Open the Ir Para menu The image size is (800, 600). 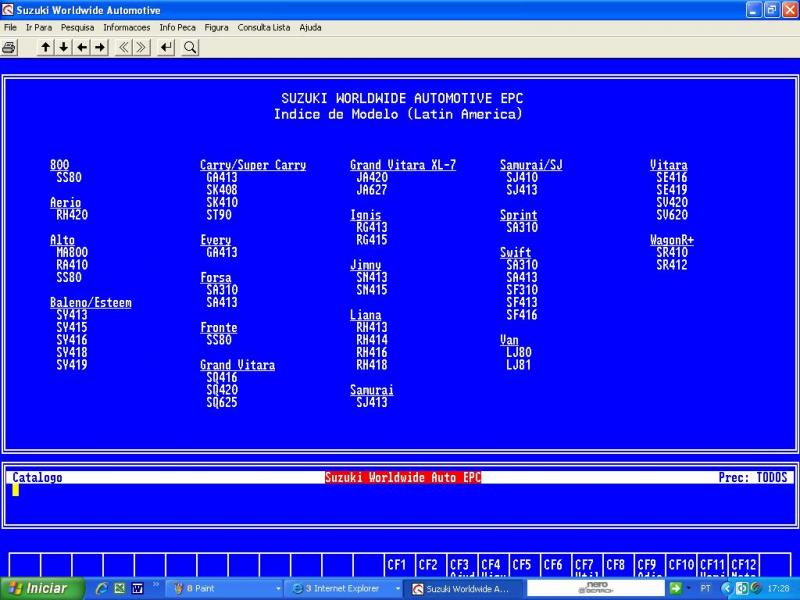click(39, 28)
